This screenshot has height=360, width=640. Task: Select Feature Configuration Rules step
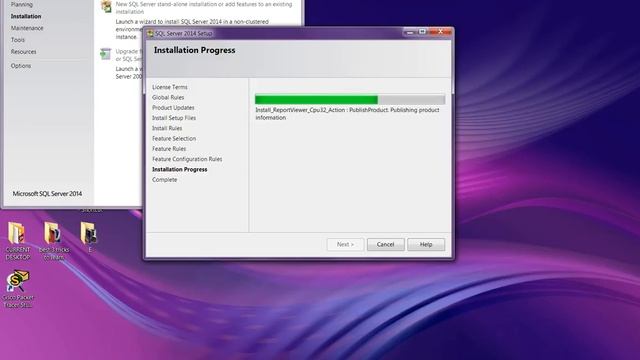tap(187, 159)
